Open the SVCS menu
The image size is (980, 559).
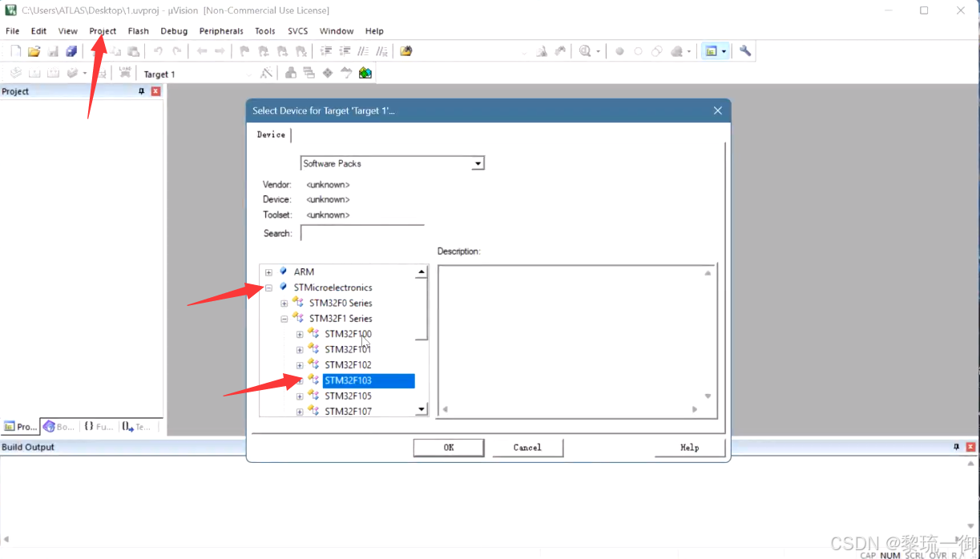298,31
